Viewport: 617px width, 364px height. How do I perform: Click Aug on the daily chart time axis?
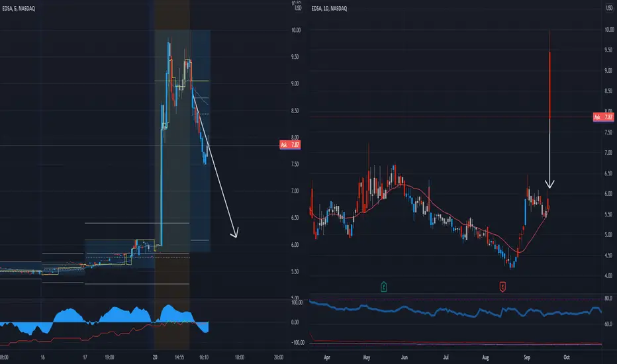[485, 357]
